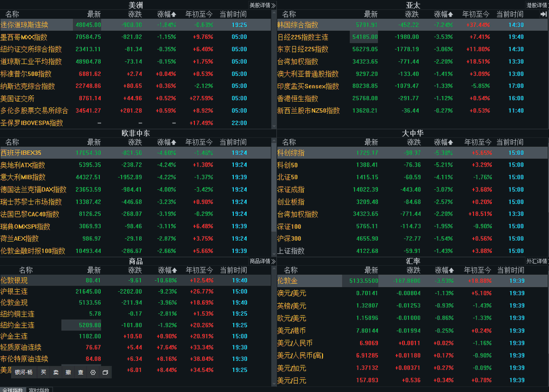Open 商品详情 details link
Screen dimensions: 549x392
tap(263, 261)
